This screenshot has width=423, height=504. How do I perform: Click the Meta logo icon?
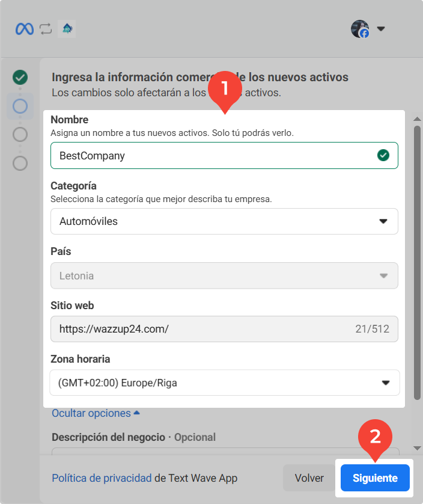(25, 29)
